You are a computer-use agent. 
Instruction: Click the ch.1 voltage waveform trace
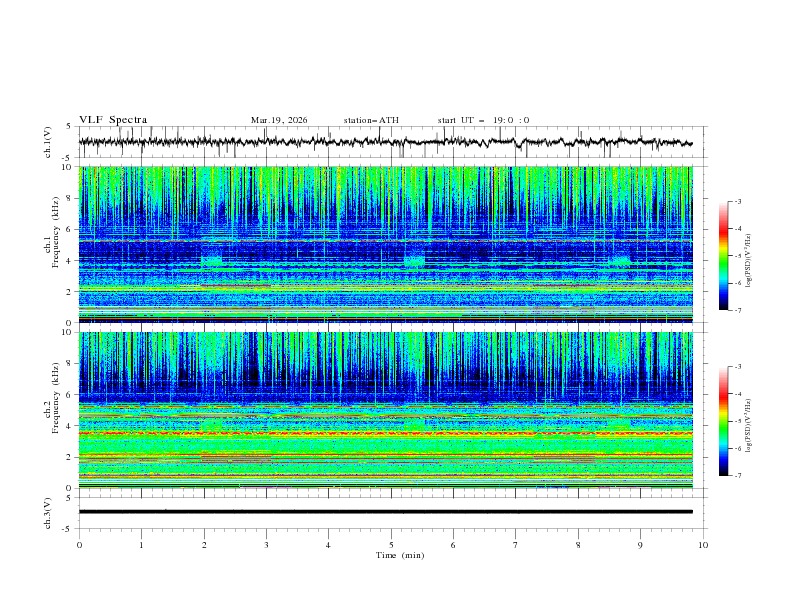tap(385, 142)
